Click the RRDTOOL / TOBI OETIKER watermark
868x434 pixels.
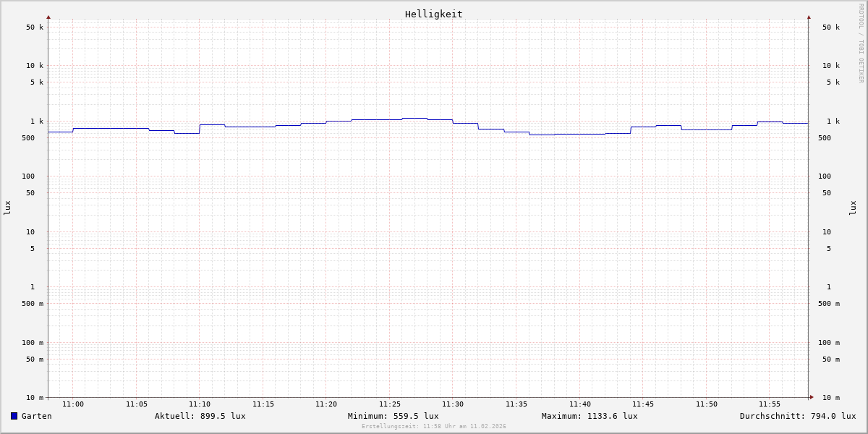pos(861,43)
